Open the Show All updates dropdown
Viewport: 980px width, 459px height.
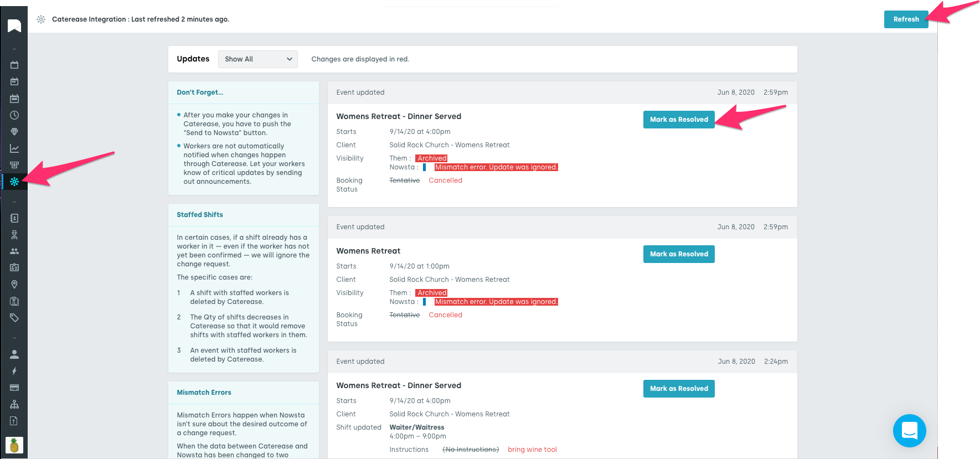pyautogui.click(x=258, y=59)
